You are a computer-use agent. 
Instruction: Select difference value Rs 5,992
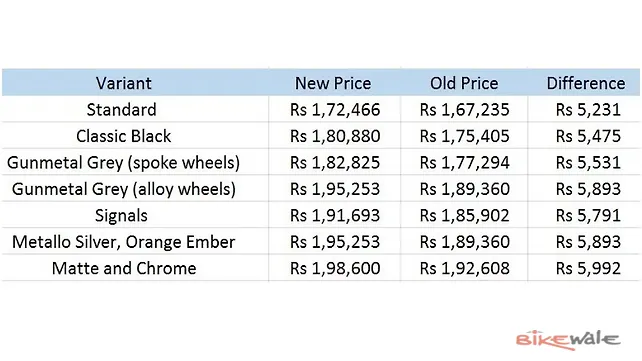pos(588,268)
